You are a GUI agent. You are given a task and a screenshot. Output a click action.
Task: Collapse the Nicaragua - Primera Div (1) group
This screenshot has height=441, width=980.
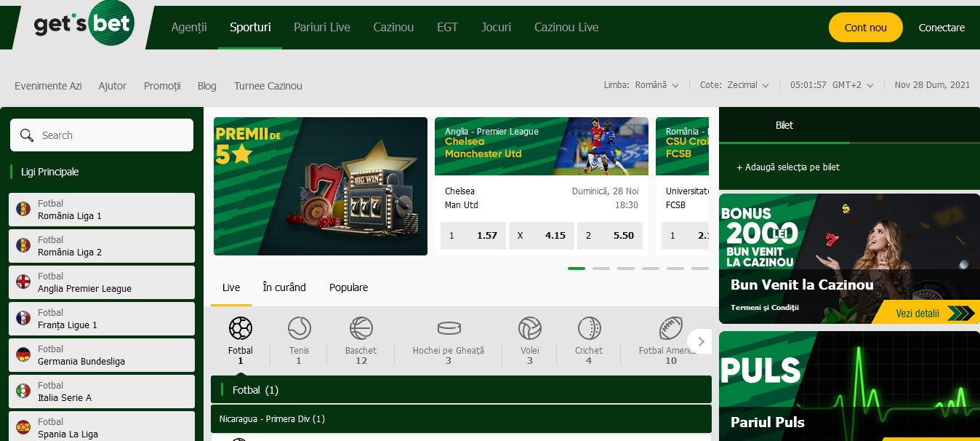[461, 419]
